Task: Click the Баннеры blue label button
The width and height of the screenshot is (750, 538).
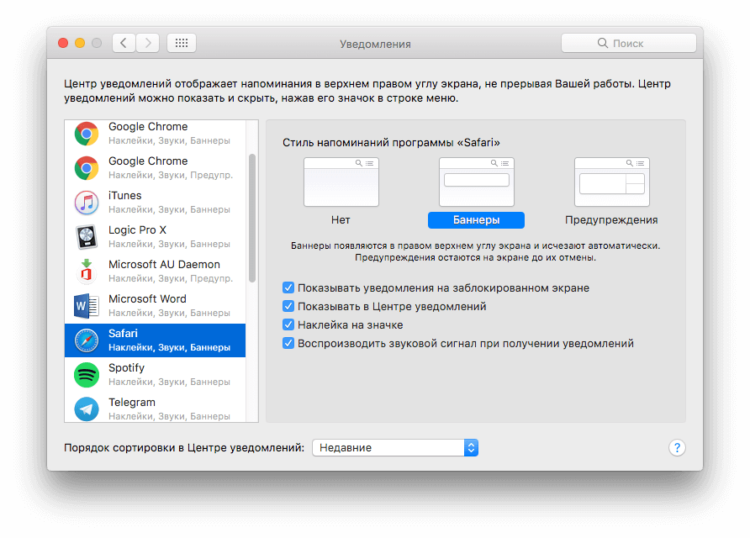Action: 476,220
